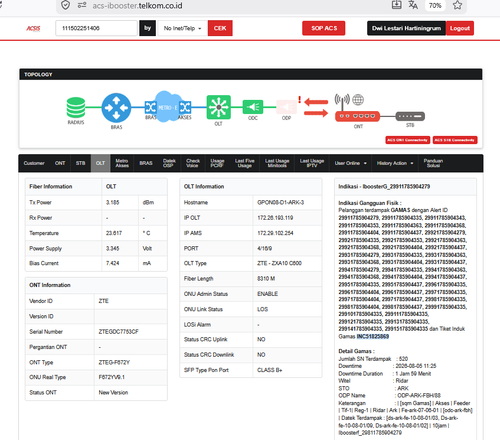Click the ACSIS logo
The width and height of the screenshot is (500, 440).
coord(33,28)
